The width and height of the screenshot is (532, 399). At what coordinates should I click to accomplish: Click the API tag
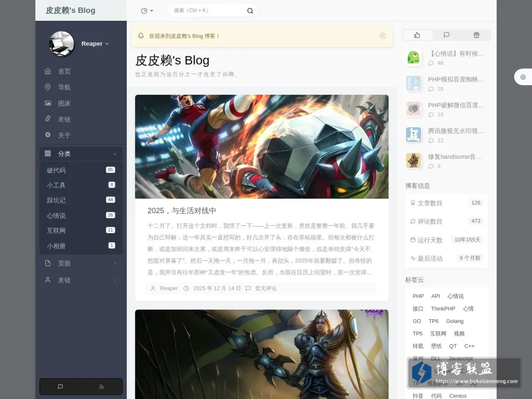pyautogui.click(x=436, y=296)
